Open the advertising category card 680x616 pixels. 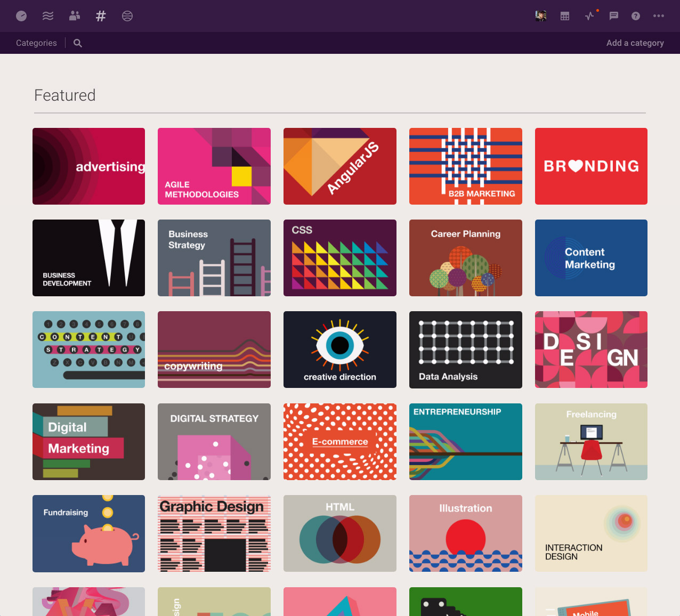[88, 166]
